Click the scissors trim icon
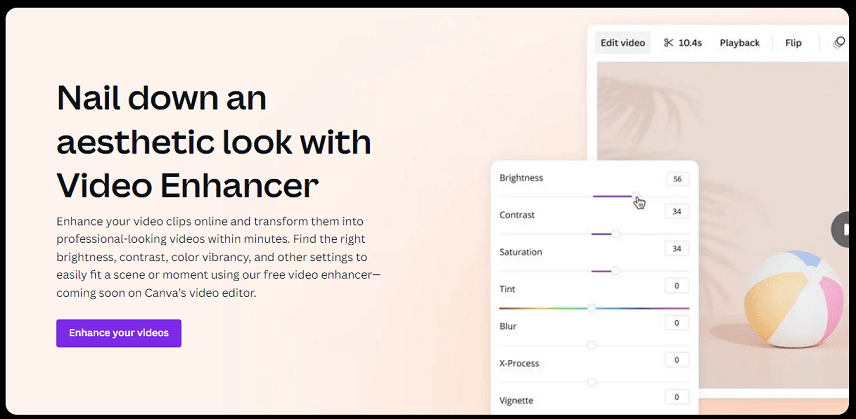Viewport: 856px width, 419px height. (x=668, y=43)
